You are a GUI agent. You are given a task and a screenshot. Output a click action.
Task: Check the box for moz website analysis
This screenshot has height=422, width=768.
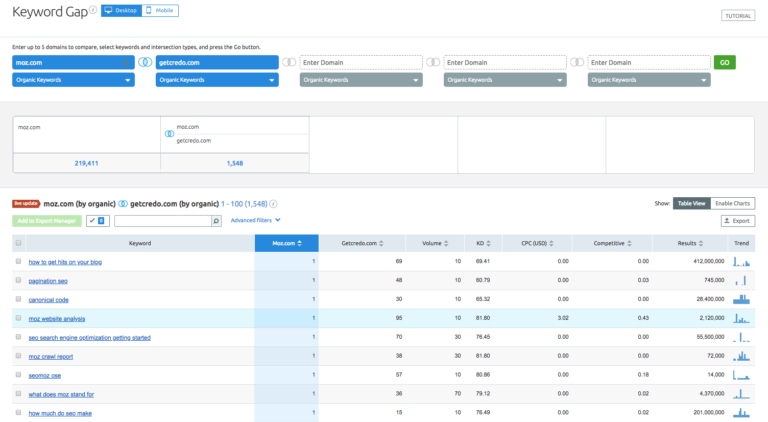click(19, 318)
